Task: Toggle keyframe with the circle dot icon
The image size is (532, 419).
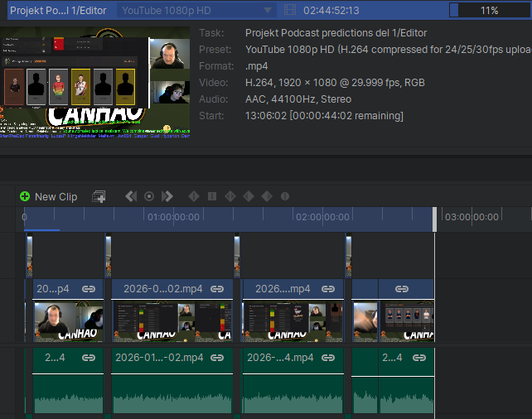Action: tap(149, 196)
